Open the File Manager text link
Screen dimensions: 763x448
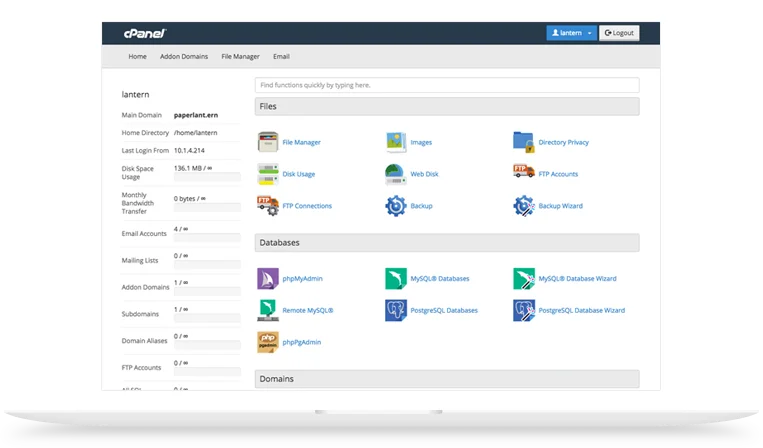(x=301, y=143)
